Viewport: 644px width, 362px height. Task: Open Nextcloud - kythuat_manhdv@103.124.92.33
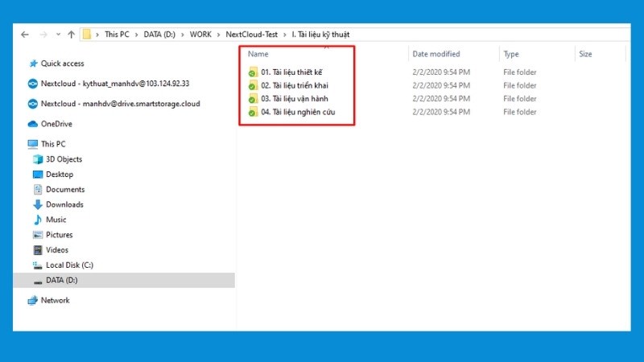coord(115,84)
